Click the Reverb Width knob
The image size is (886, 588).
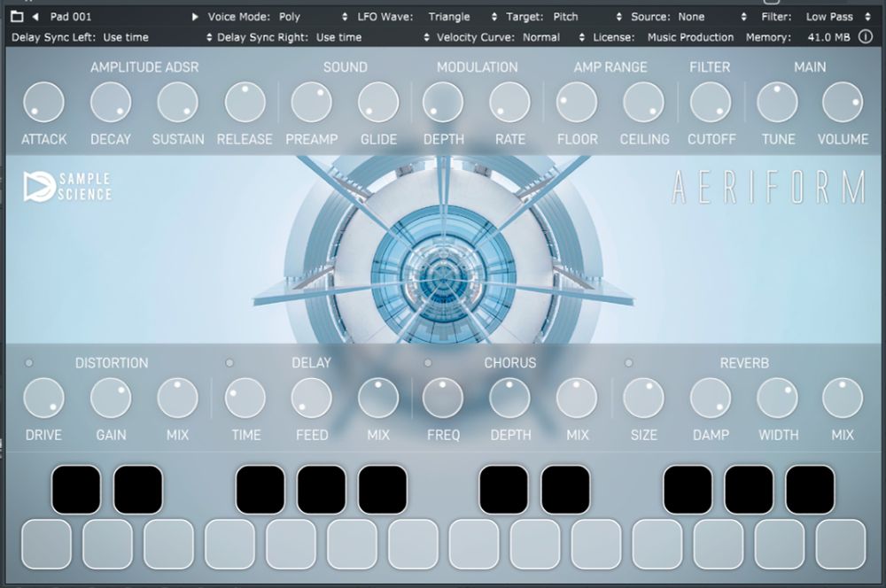pos(778,398)
